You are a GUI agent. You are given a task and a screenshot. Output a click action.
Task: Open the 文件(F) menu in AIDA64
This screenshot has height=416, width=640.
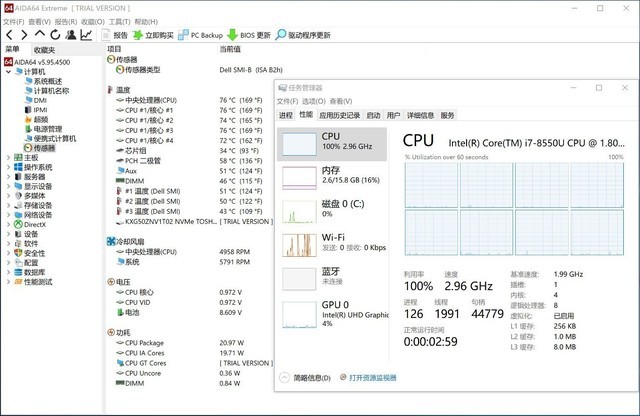(x=13, y=22)
